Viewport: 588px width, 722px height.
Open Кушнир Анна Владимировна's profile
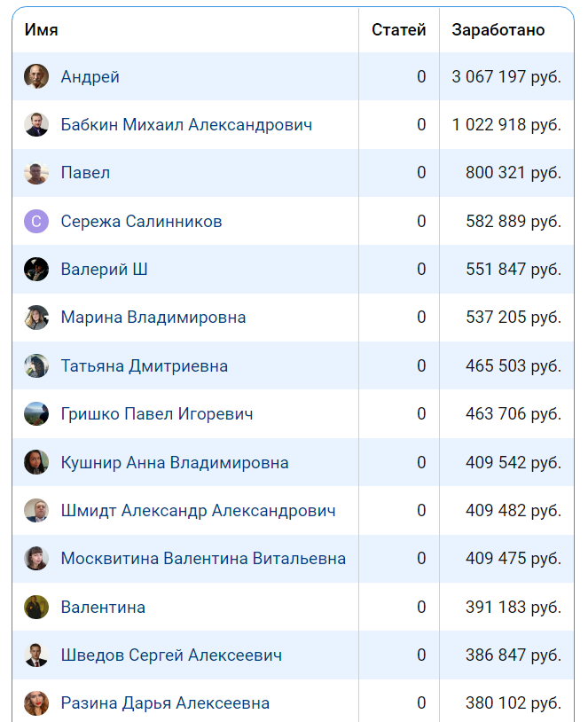click(x=175, y=463)
